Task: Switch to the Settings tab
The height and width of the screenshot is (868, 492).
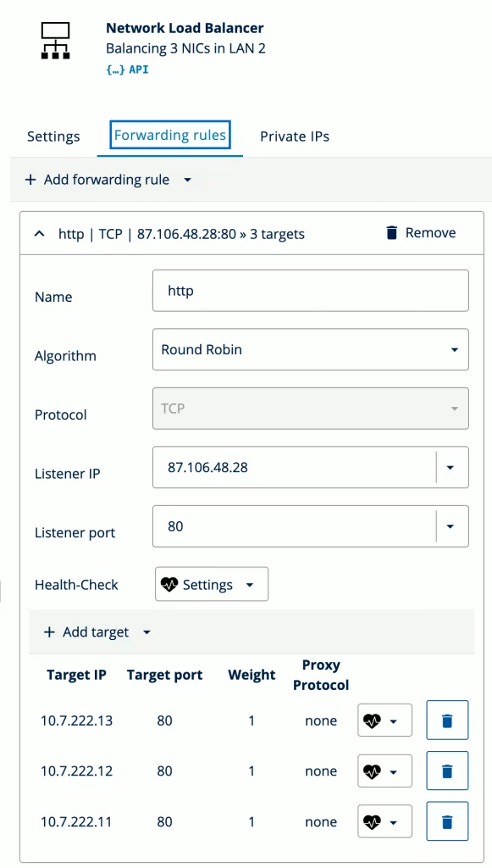Action: click(53, 136)
